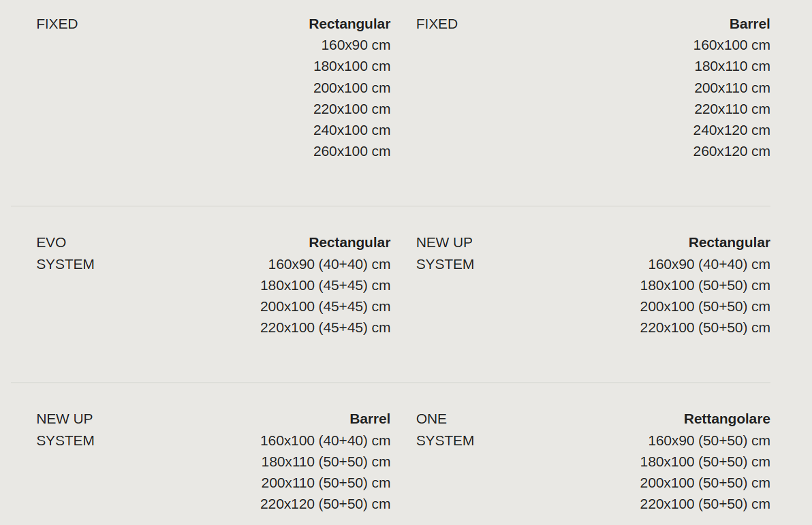Click the FIXED Rectangular heading
Screen dimensions: 812x525
pos(349,24)
